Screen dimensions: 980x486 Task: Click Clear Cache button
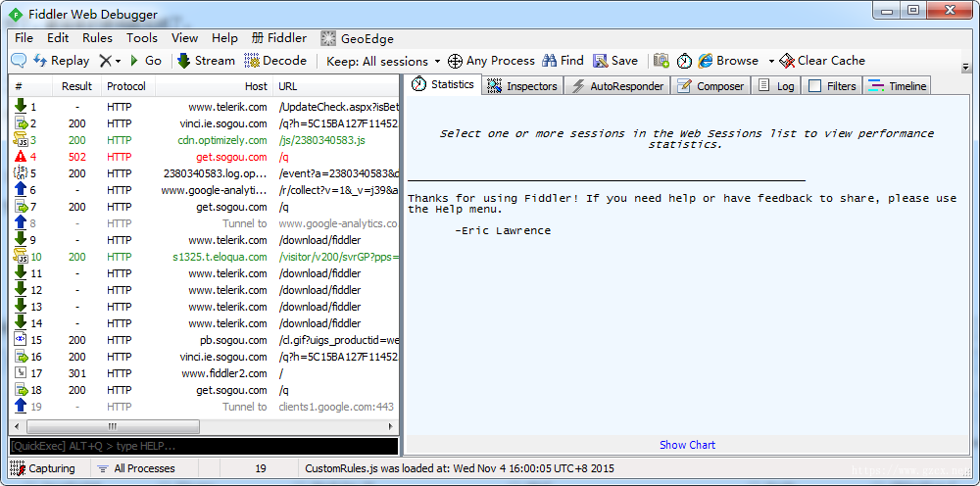tap(822, 61)
